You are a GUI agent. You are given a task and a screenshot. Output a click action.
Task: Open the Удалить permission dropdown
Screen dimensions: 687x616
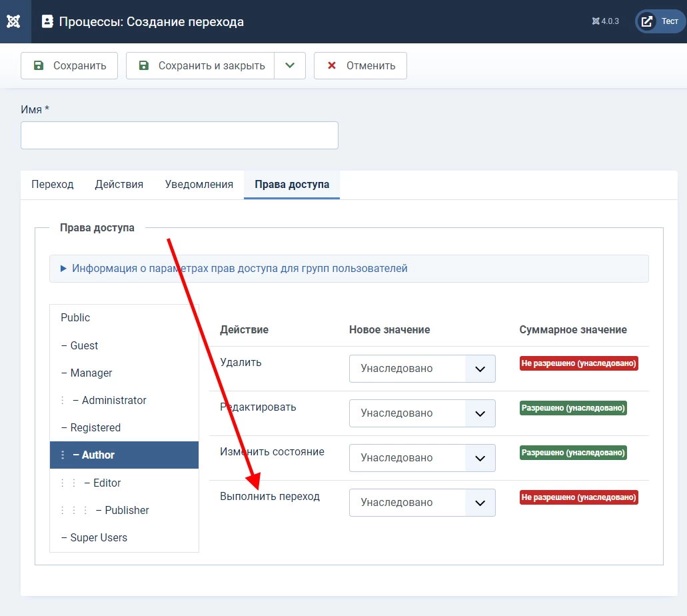pos(422,368)
